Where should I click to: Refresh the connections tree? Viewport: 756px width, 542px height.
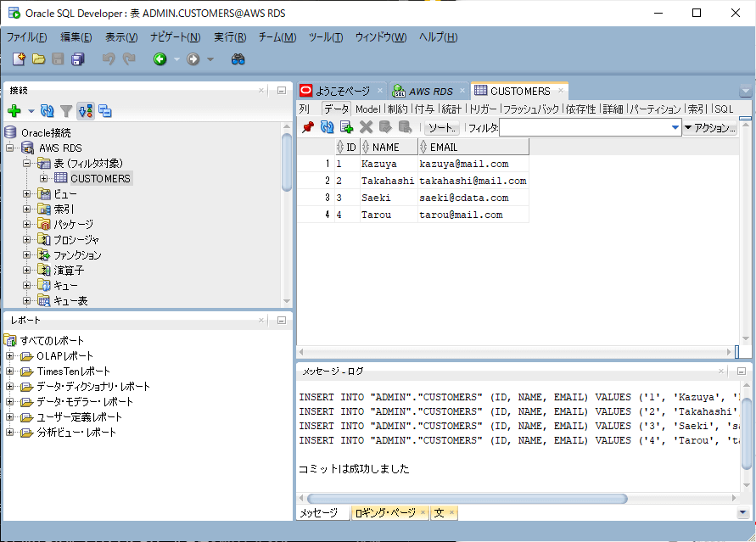(x=48, y=111)
